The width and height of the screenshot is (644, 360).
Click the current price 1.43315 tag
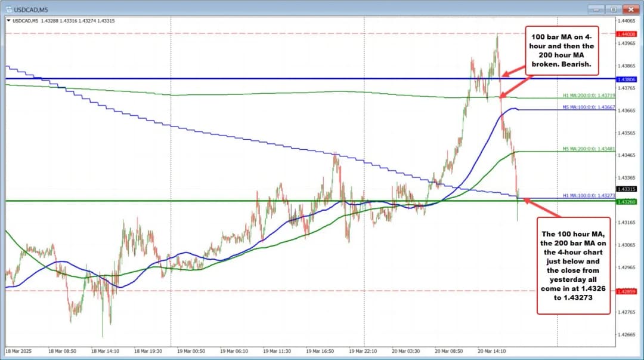point(627,189)
